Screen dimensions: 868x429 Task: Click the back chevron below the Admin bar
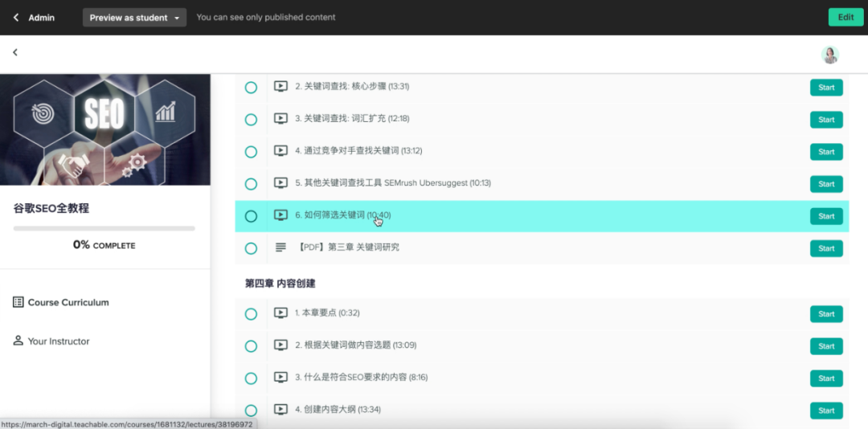[15, 52]
